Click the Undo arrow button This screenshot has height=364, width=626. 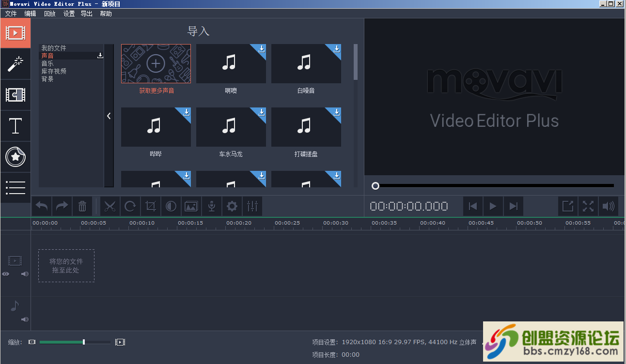click(x=42, y=206)
